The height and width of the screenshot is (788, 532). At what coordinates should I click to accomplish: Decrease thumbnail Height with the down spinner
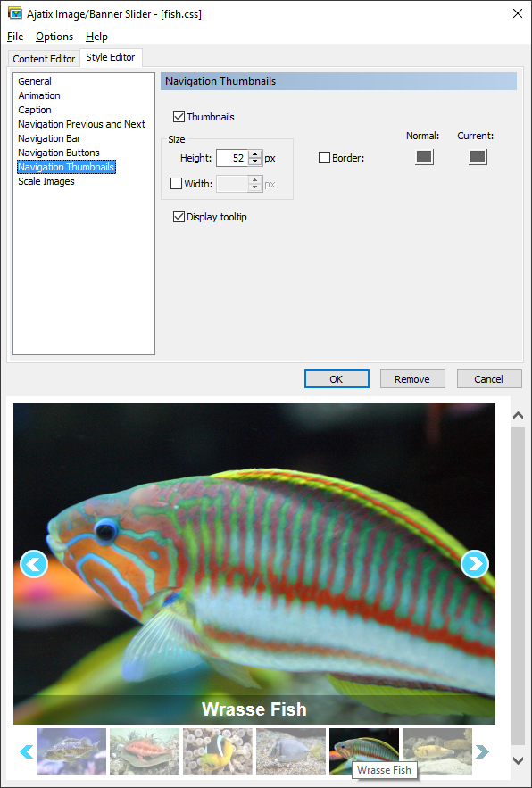pyautogui.click(x=255, y=162)
